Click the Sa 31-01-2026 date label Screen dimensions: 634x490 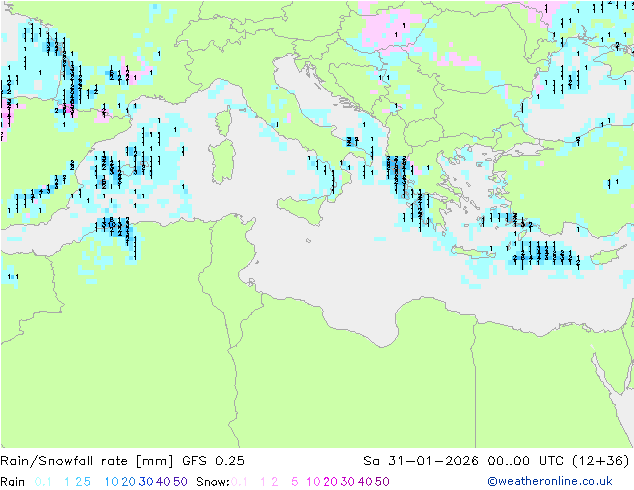(x=421, y=461)
